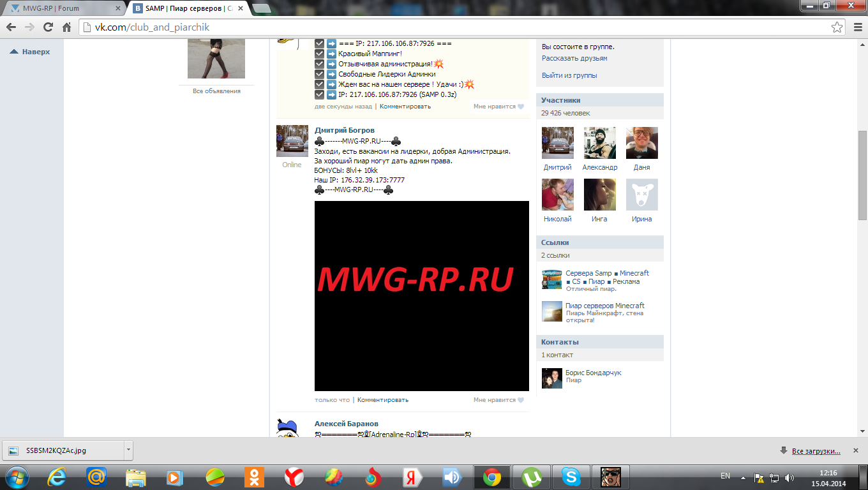Switch to Chrome in the taskbar
Screen dimensions: 868x490
point(491,477)
